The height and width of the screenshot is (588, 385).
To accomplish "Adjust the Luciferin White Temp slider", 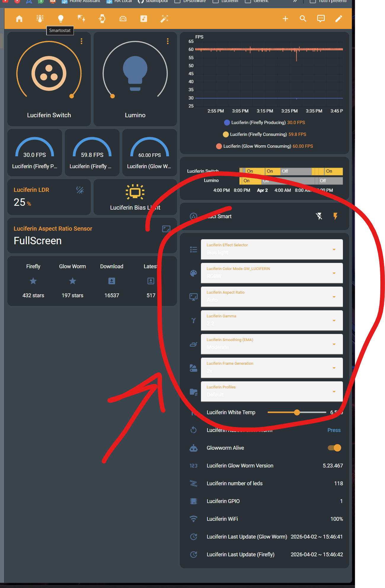I will point(297,412).
